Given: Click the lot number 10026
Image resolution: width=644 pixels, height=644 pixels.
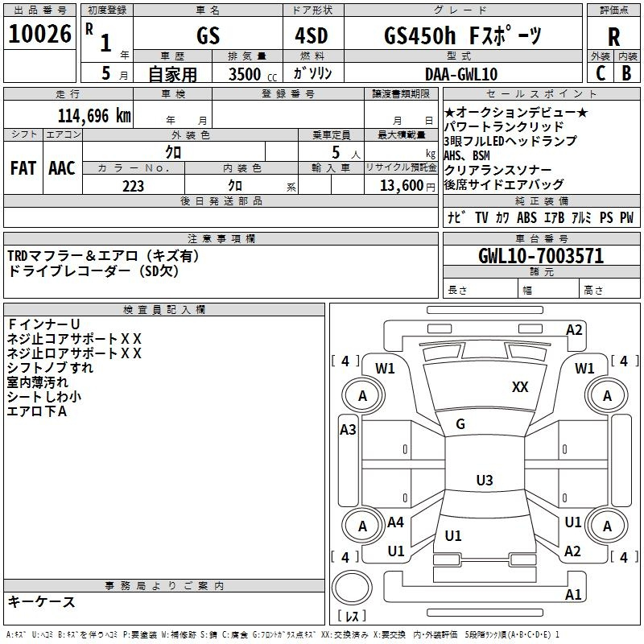Looking at the screenshot, I should click(39, 34).
